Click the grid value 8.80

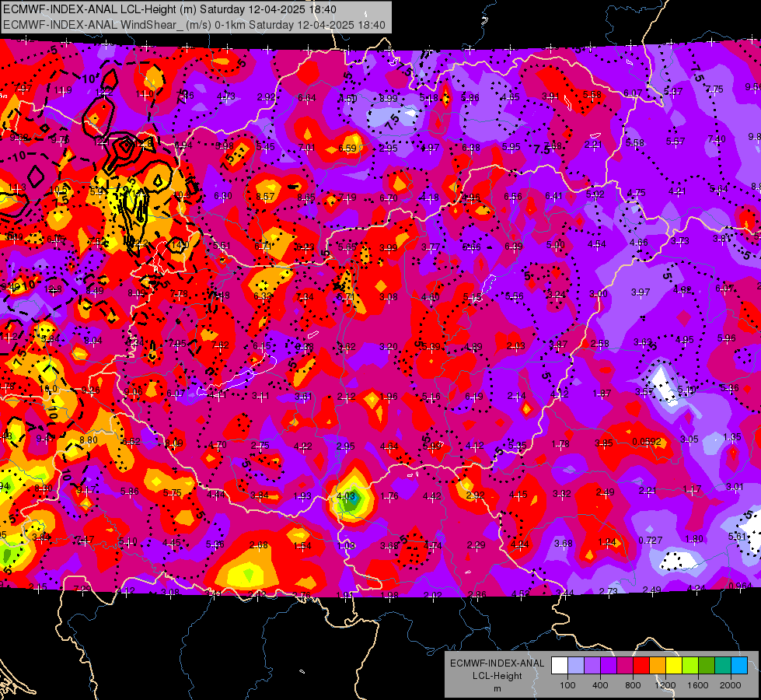(x=89, y=440)
